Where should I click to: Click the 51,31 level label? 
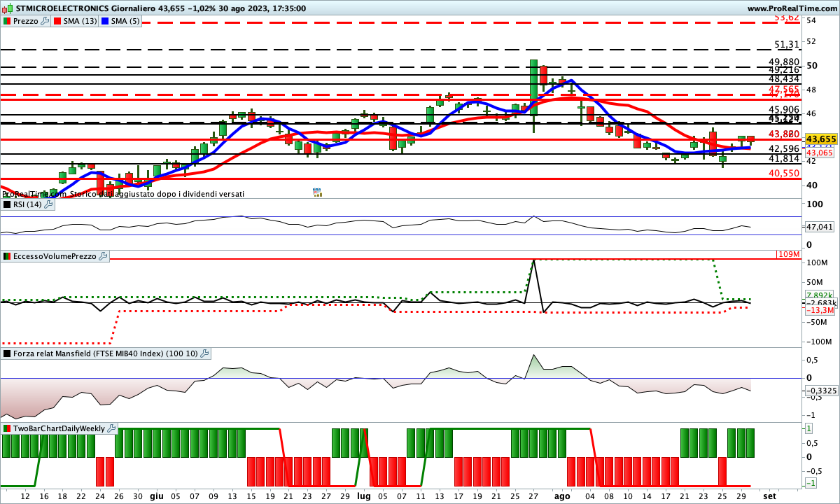pyautogui.click(x=787, y=44)
